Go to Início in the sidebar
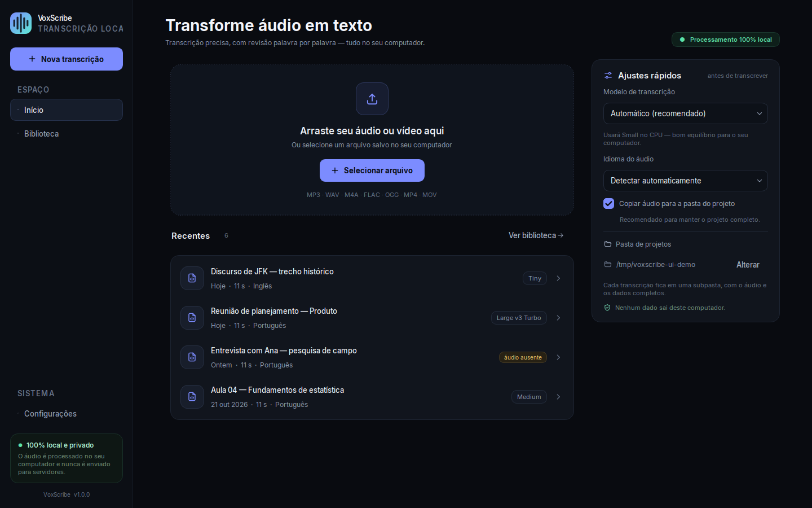Screen dimensions: 812x508 coord(67,110)
